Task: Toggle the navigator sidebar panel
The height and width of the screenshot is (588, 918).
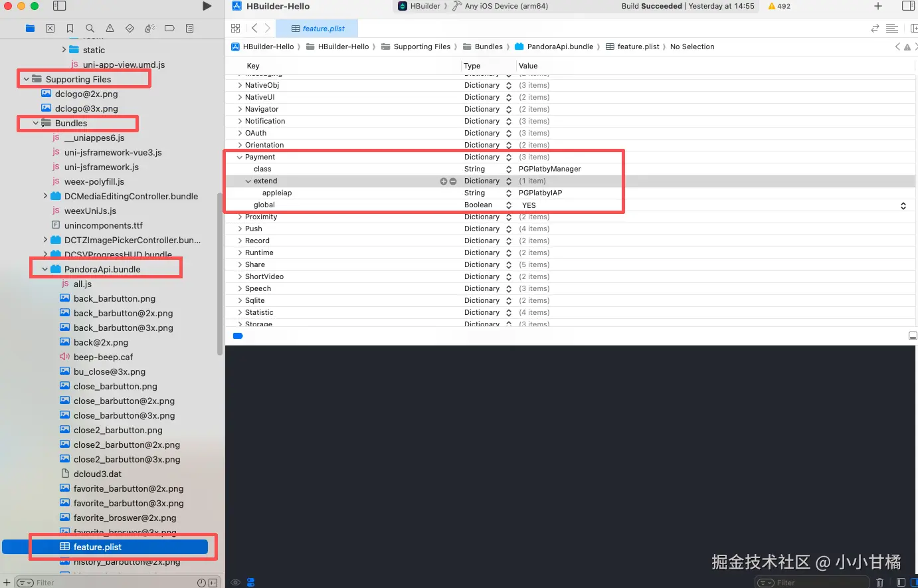Action: click(60, 6)
